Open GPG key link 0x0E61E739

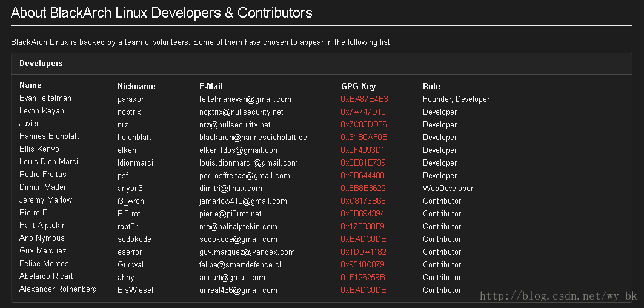tap(363, 163)
